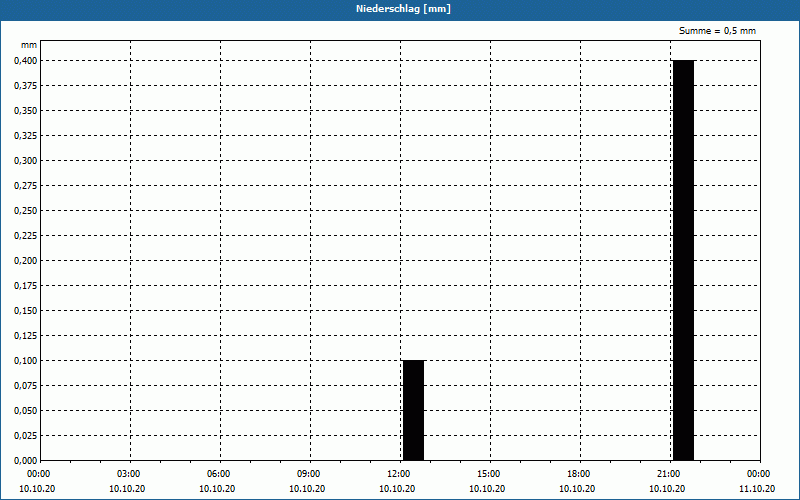Click the 'Summe = 0,5 mm' total label
The image size is (800, 500).
point(717,31)
